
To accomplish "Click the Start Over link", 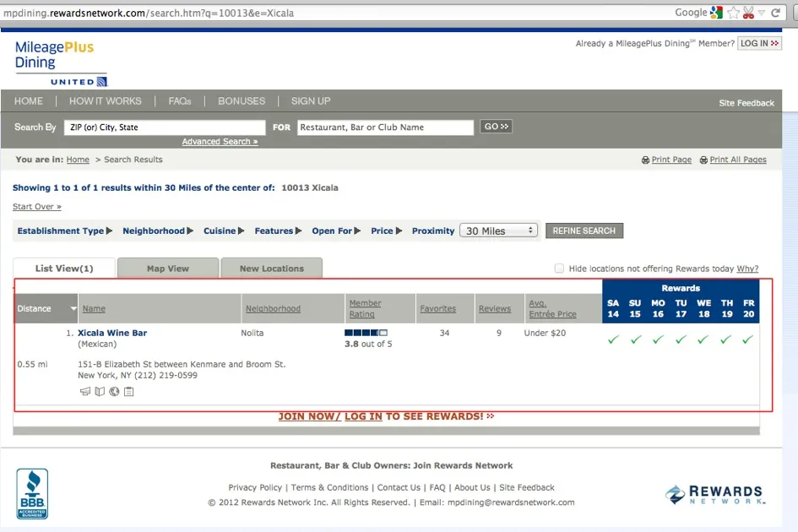I will click(x=36, y=206).
